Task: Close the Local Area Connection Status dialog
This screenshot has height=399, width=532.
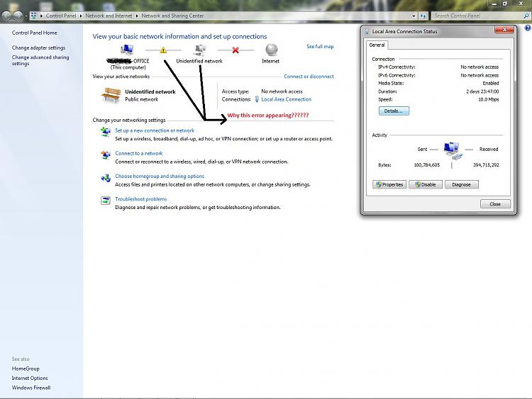Action: [504, 30]
